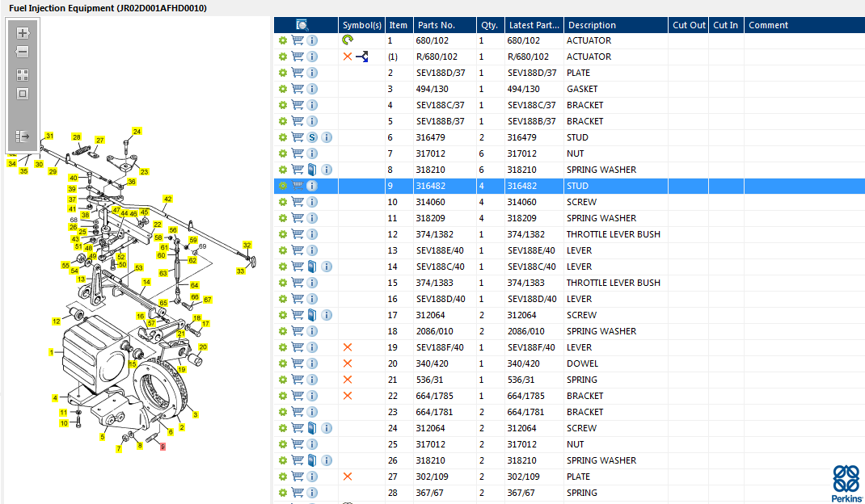Click gear icon for GASKET 494/130
This screenshot has height=504, width=865.
coord(282,89)
